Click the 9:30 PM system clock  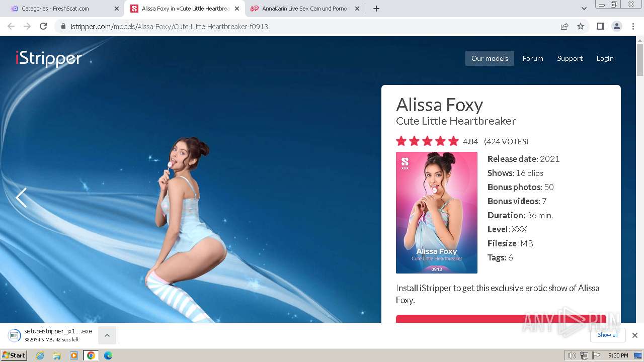(618, 355)
